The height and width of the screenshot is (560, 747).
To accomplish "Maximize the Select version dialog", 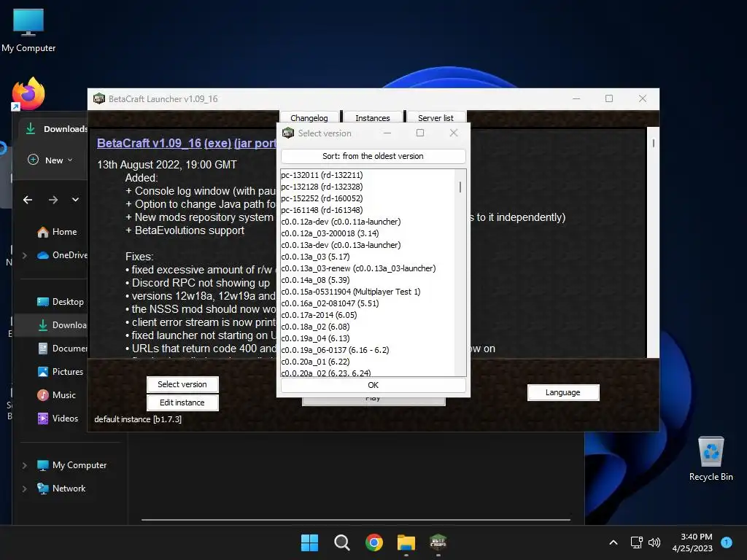I will pyautogui.click(x=420, y=133).
